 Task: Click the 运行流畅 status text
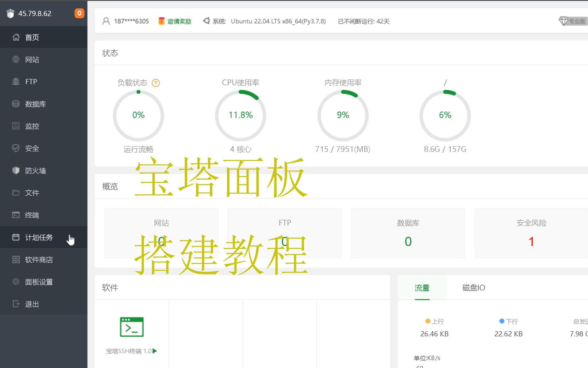138,149
